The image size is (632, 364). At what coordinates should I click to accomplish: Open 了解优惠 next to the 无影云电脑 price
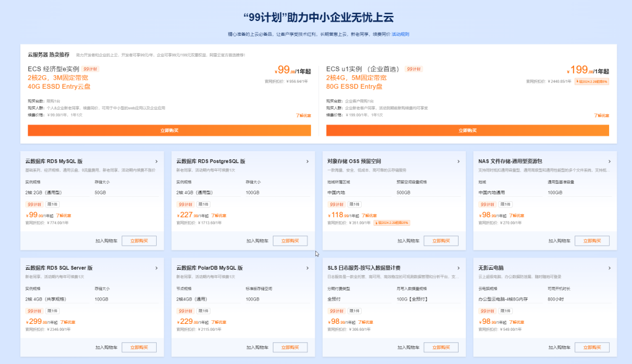(517, 323)
